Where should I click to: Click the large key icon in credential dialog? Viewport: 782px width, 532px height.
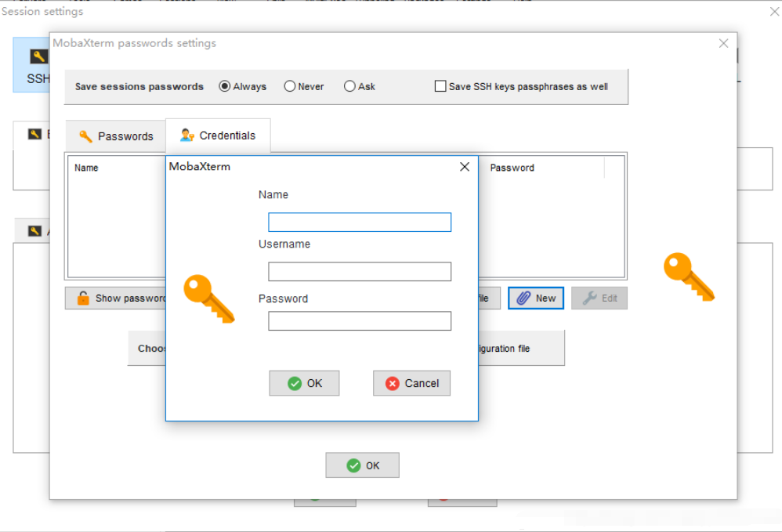[x=209, y=299]
